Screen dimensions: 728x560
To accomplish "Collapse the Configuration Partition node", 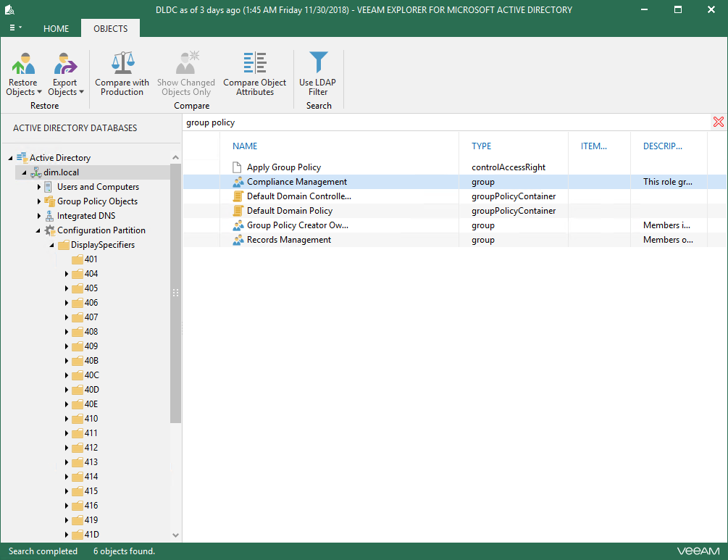I will pos(38,230).
